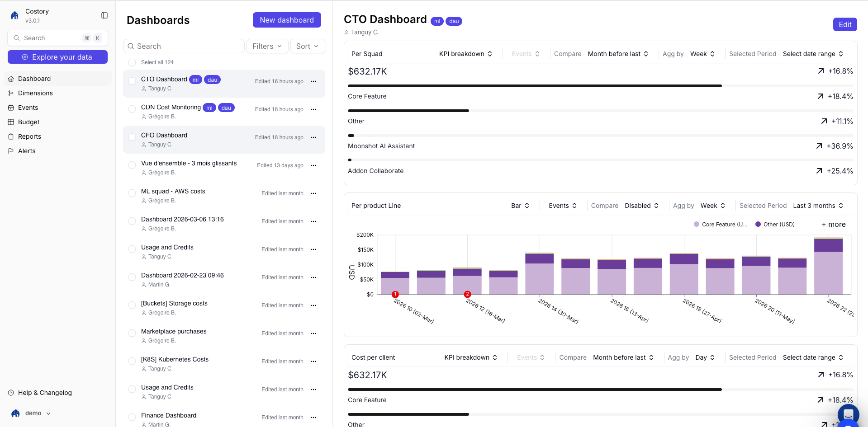Open Per Squad Select date range dropdown
The height and width of the screenshot is (427, 868).
point(813,54)
